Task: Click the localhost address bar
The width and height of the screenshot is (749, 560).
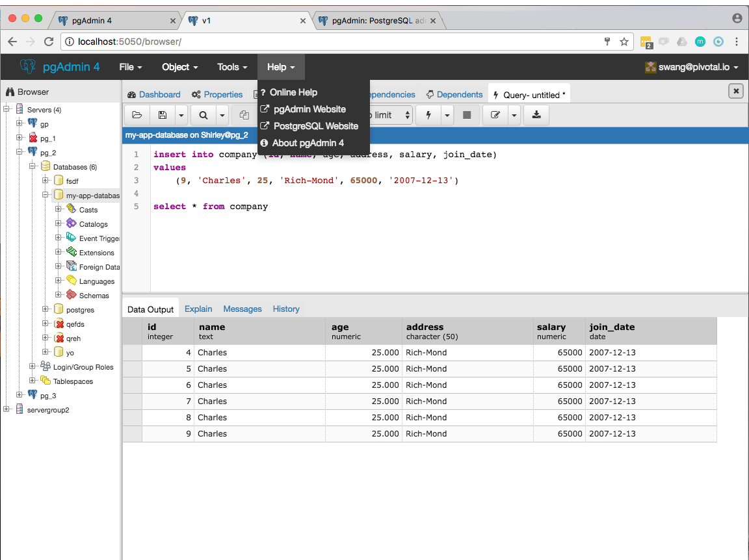Action: [334, 42]
